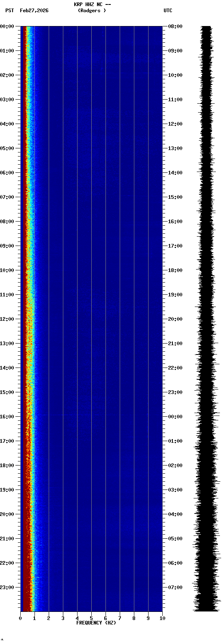Select the UTC time label '17:00'
Screen dimensions: 224x644
tap(175, 246)
